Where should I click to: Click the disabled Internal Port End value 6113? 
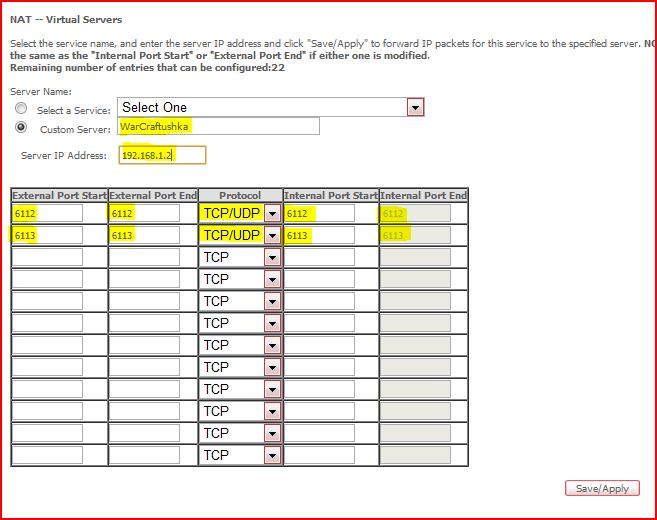[415, 235]
